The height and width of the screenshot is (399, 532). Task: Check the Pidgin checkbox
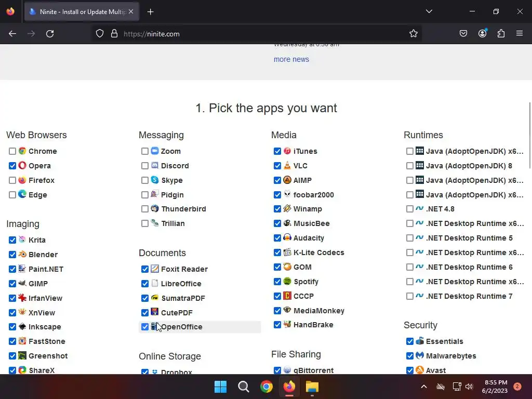coord(145,195)
